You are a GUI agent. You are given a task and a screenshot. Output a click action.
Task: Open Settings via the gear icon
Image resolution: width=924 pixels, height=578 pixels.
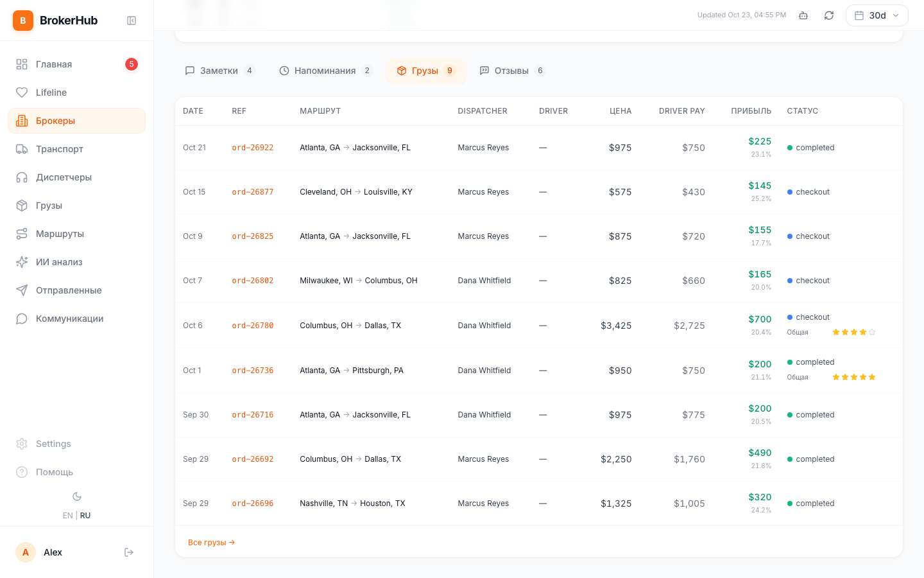point(22,444)
